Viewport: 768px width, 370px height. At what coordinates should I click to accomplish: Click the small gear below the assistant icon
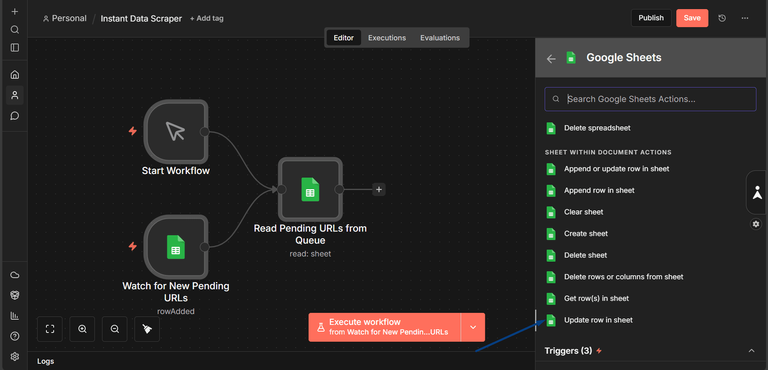(x=756, y=224)
